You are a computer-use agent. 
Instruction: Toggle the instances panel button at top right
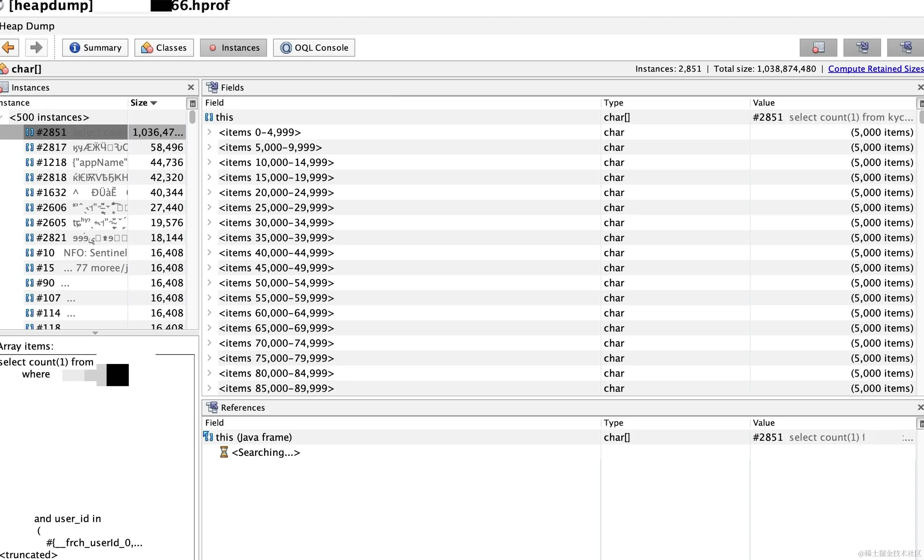click(x=818, y=48)
